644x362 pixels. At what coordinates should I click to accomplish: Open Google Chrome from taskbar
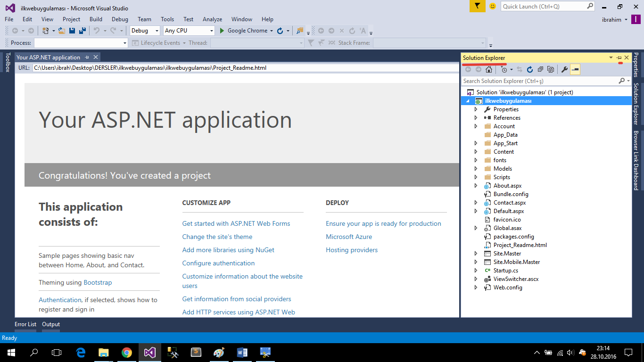coord(126,352)
